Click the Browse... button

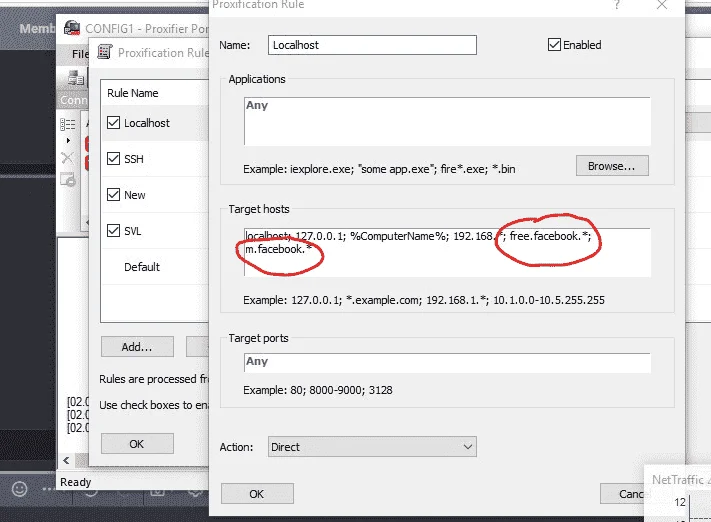point(612,166)
